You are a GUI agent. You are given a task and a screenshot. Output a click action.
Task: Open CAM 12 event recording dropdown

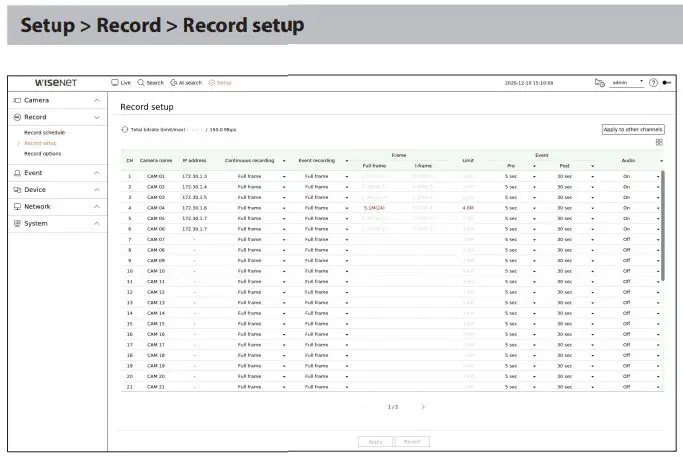(347, 292)
